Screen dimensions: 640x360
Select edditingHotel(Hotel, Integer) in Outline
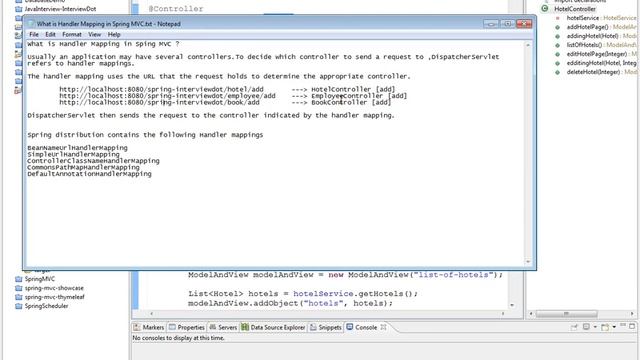pyautogui.click(x=601, y=63)
